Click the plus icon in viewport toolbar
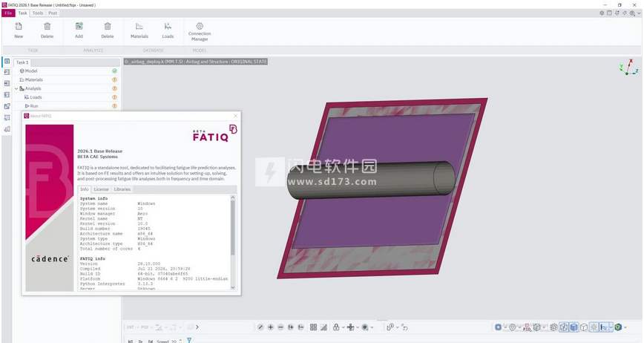Screen dimensions: 644x343 point(270,327)
